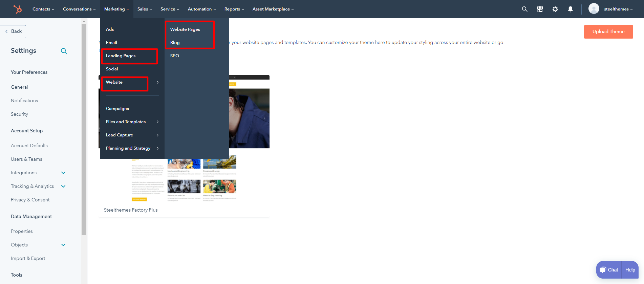Click the settings sidebar scrollbar
The height and width of the screenshot is (284, 644).
[84, 129]
